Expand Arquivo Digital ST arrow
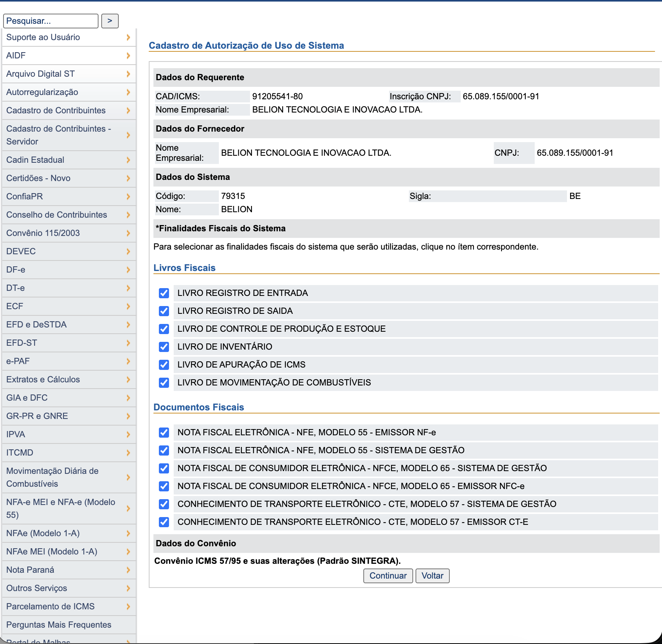The width and height of the screenshot is (662, 644). pyautogui.click(x=128, y=74)
